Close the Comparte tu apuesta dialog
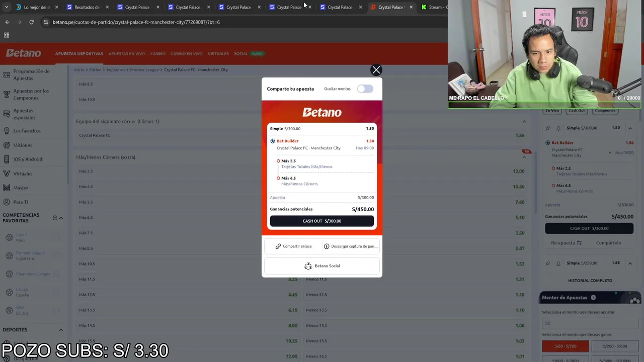This screenshot has height=362, width=644. [x=376, y=70]
